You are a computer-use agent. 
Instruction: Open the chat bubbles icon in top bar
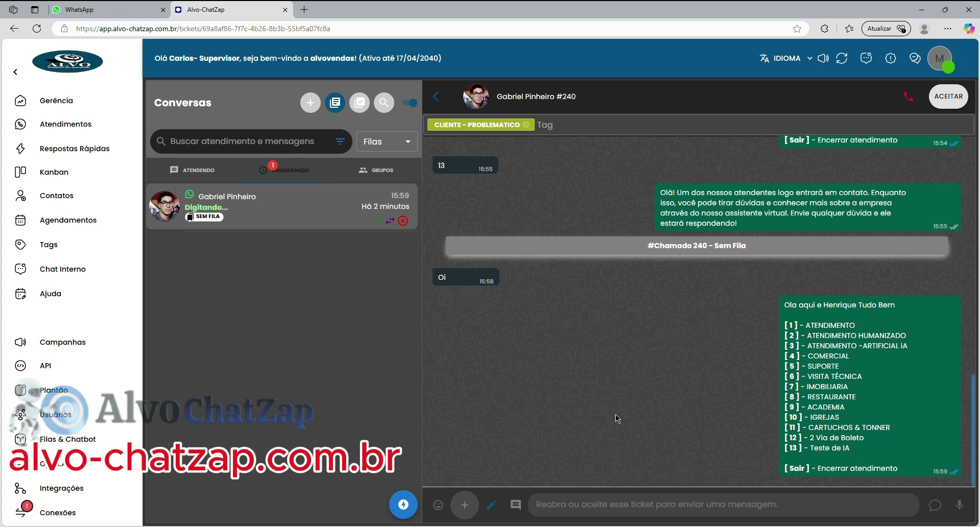coord(915,58)
